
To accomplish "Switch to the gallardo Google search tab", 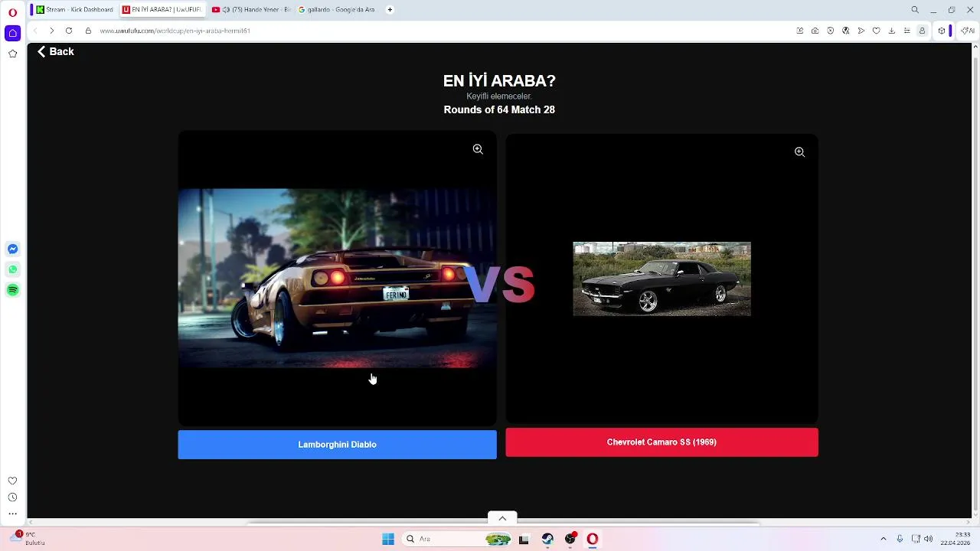I will coord(337,10).
